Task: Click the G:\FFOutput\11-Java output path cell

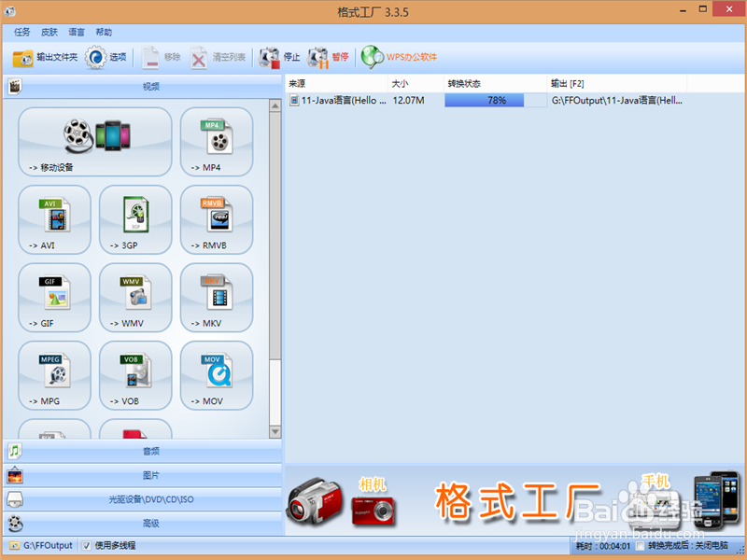Action: [616, 101]
